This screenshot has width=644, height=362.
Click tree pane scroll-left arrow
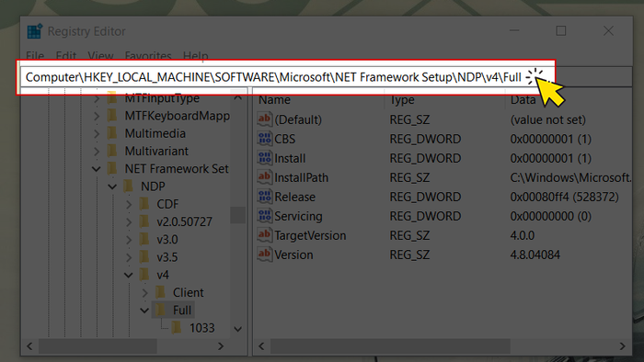click(x=29, y=346)
